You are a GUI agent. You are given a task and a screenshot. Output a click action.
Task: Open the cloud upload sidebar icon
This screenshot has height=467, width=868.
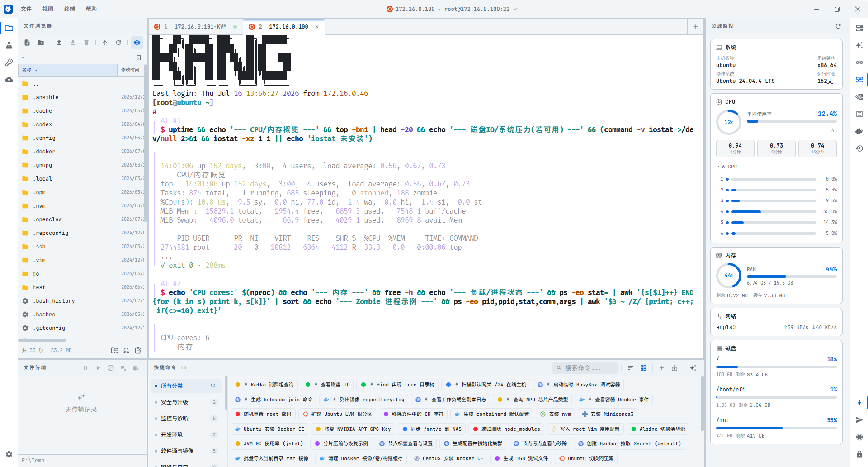click(9, 80)
